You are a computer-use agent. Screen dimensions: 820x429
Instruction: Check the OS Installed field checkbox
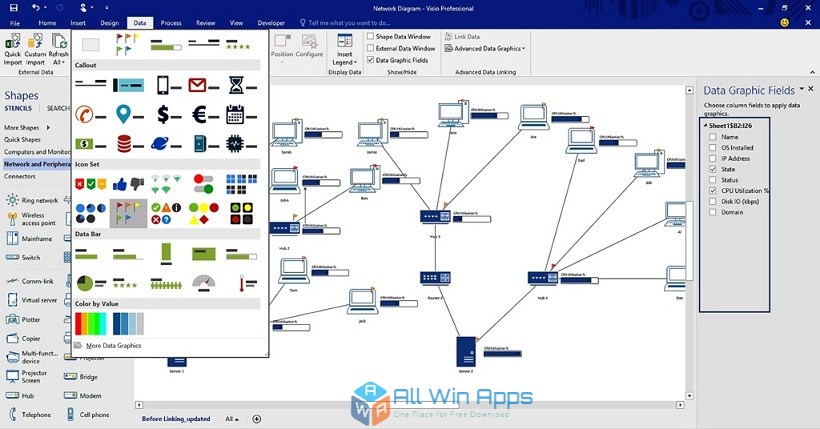pos(712,148)
